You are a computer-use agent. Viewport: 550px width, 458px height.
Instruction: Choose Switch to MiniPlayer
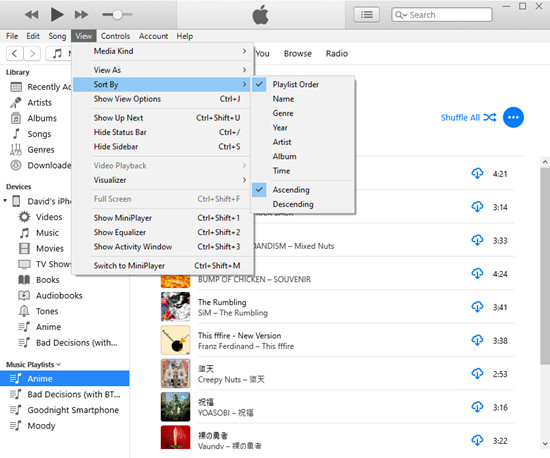(163, 265)
